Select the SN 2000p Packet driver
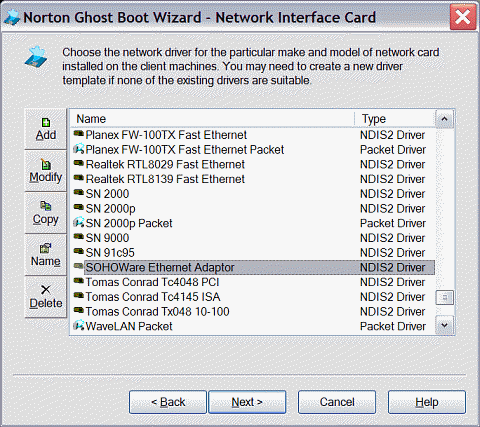This screenshot has width=480, height=427. click(253, 223)
